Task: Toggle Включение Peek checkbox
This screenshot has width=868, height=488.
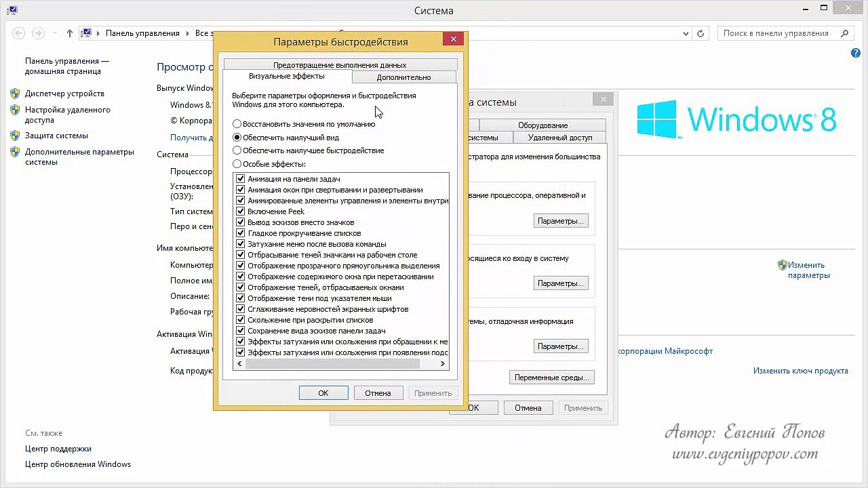Action: point(240,211)
